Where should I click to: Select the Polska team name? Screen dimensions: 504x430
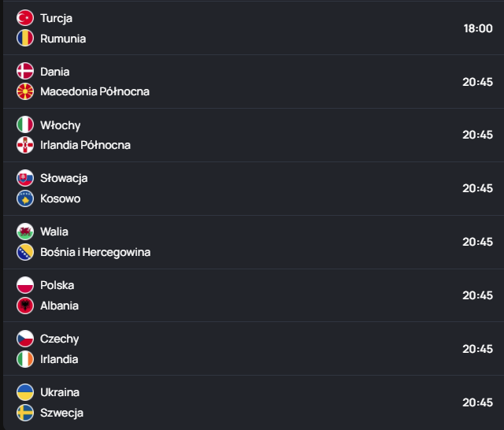57,285
